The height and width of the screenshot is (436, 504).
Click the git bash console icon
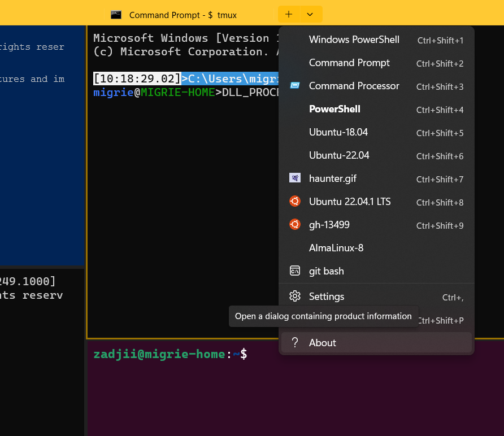point(295,271)
